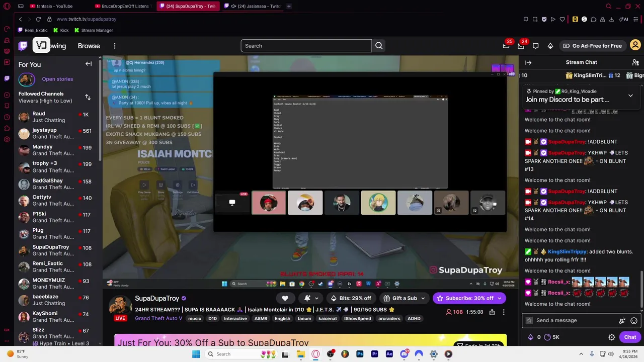Open Discord from the taskbar
The width and height of the screenshot is (644, 362).
[404, 354]
